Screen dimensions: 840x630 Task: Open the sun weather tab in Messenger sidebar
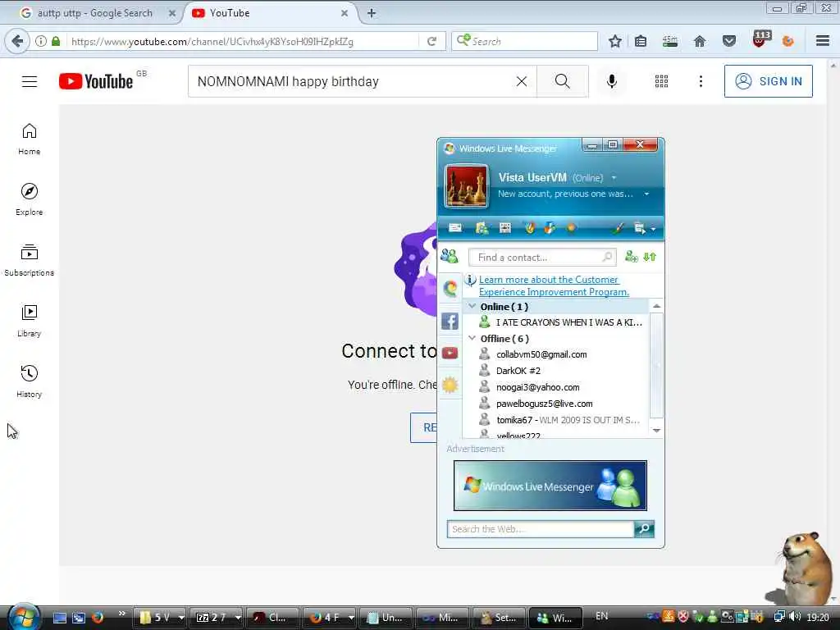point(450,386)
